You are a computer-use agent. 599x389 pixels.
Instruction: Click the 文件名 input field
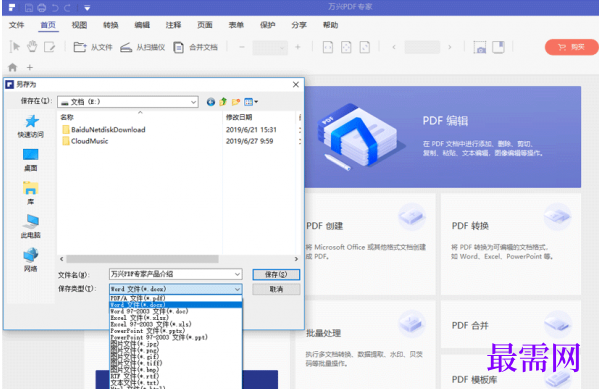point(175,274)
